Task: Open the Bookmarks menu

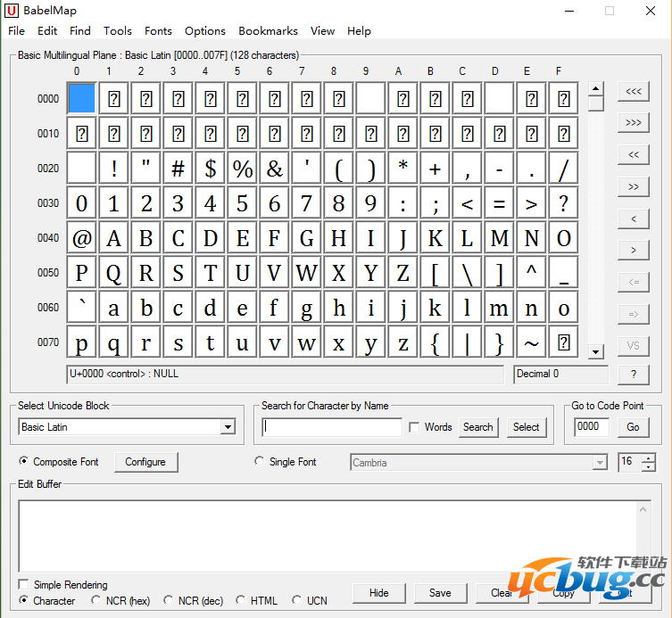Action: coord(268,30)
